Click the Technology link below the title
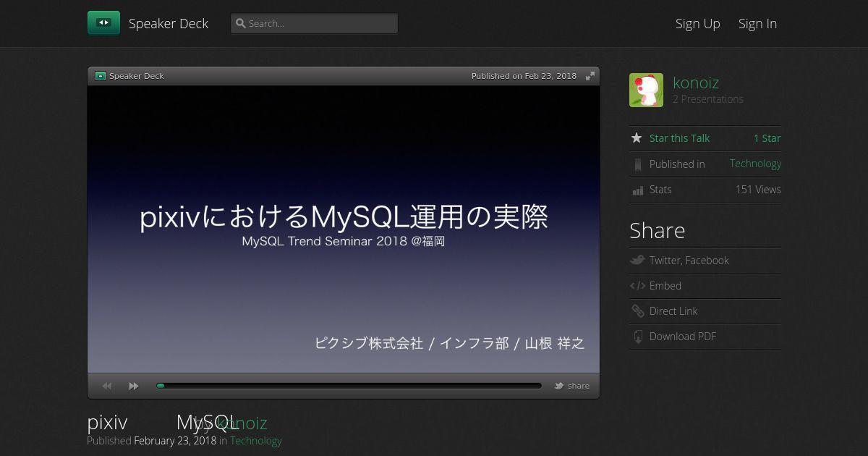868x456 pixels. click(256, 441)
